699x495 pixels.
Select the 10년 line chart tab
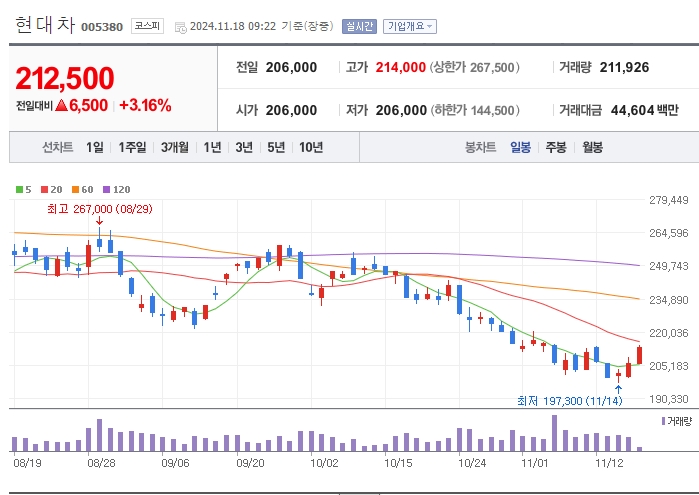click(311, 147)
